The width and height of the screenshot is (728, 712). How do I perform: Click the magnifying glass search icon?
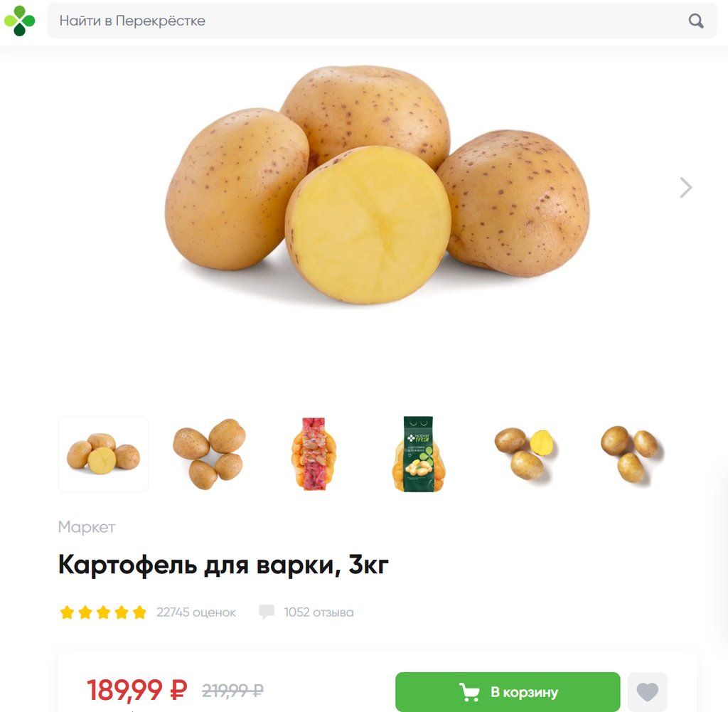695,21
